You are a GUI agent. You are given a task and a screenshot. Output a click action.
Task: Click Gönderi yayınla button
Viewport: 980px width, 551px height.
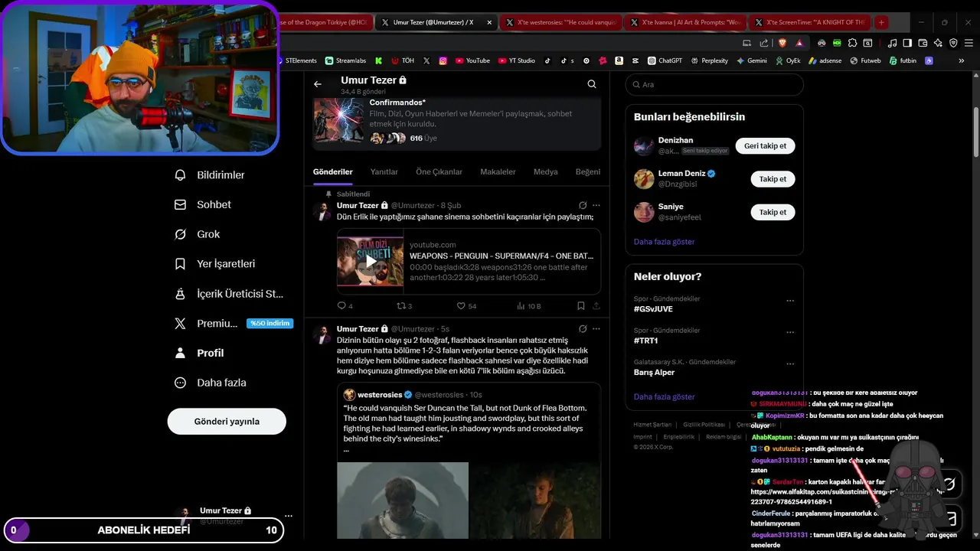tap(227, 422)
